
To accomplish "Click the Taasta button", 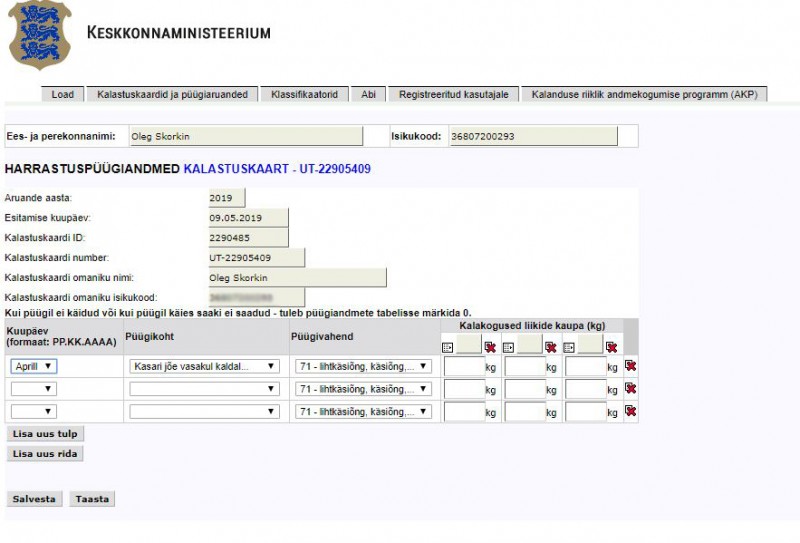I will tap(92, 499).
